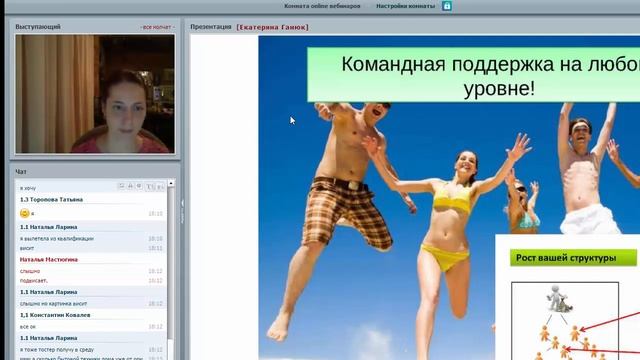This screenshot has height=360, width=640.
Task: Click the structure tree diagram on slide
Action: [565, 321]
